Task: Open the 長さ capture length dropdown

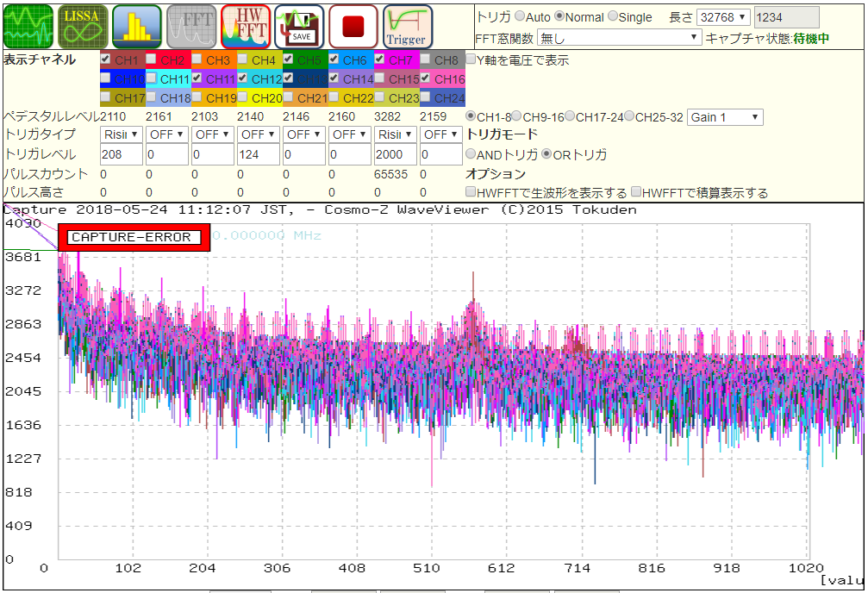Action: pyautogui.click(x=723, y=17)
